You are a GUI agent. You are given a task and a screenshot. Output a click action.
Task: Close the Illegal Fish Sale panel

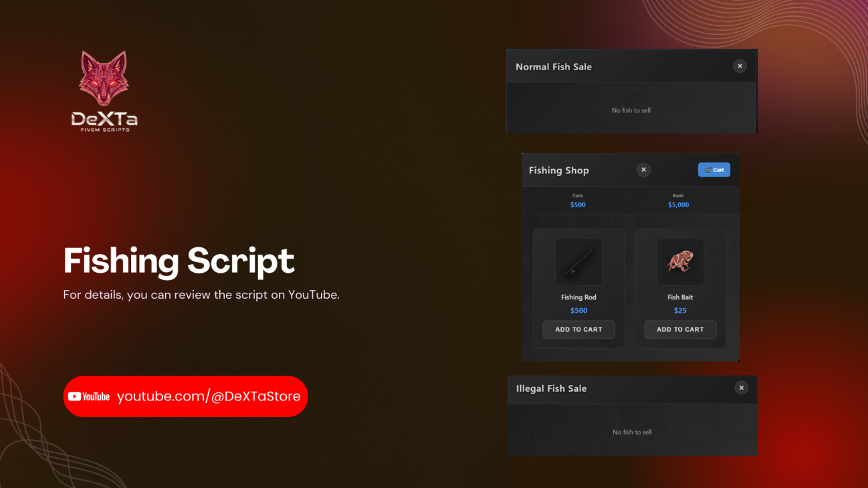point(741,388)
